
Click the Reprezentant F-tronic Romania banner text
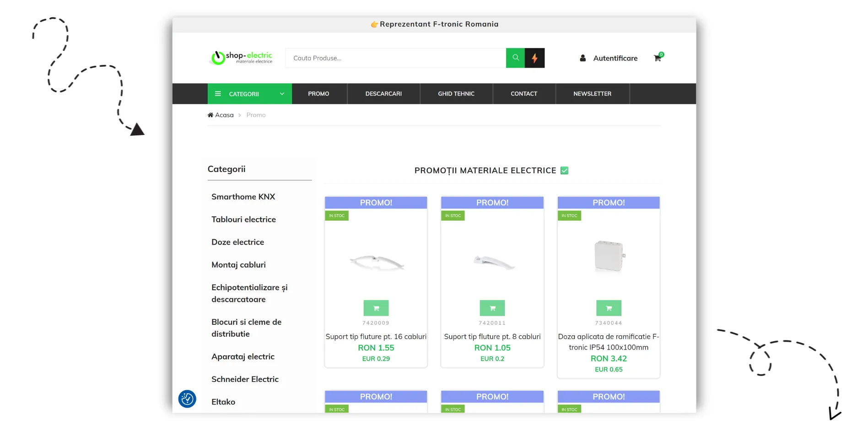click(x=439, y=24)
